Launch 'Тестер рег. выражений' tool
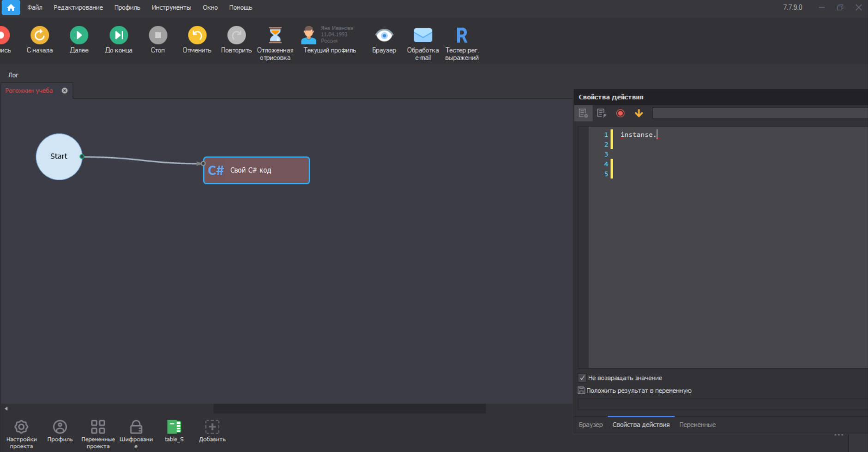Image resolution: width=868 pixels, height=452 pixels. coord(462,36)
